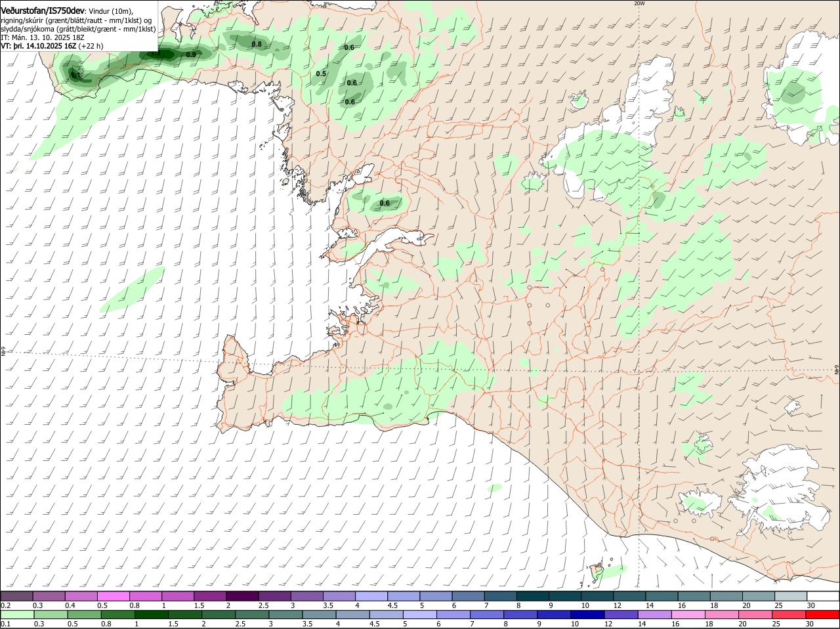840x629 pixels.
Task: Select the pink 0.5–0.8 swatch in upper legend row
Action: (x=113, y=596)
